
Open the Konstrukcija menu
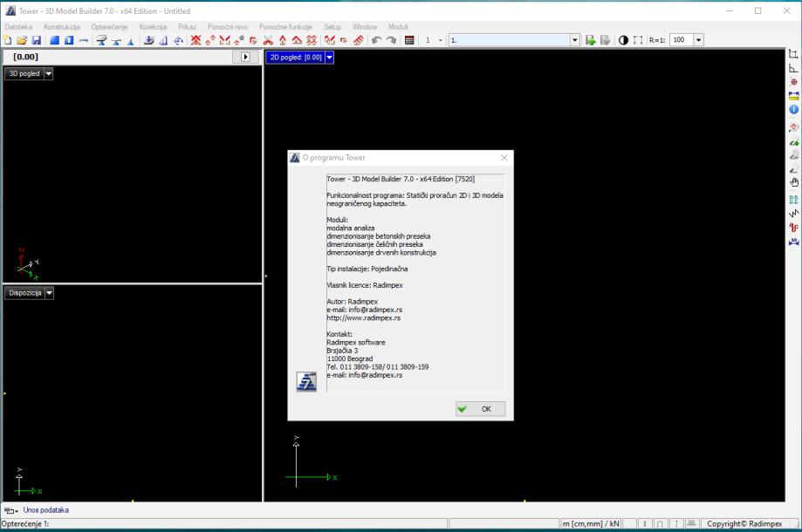62,26
